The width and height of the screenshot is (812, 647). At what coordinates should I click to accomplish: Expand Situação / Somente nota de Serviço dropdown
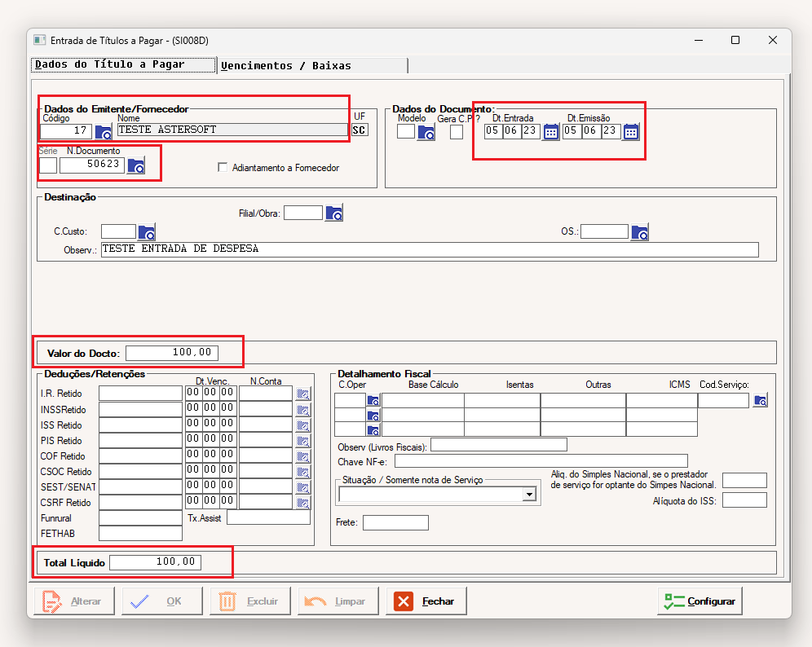529,495
